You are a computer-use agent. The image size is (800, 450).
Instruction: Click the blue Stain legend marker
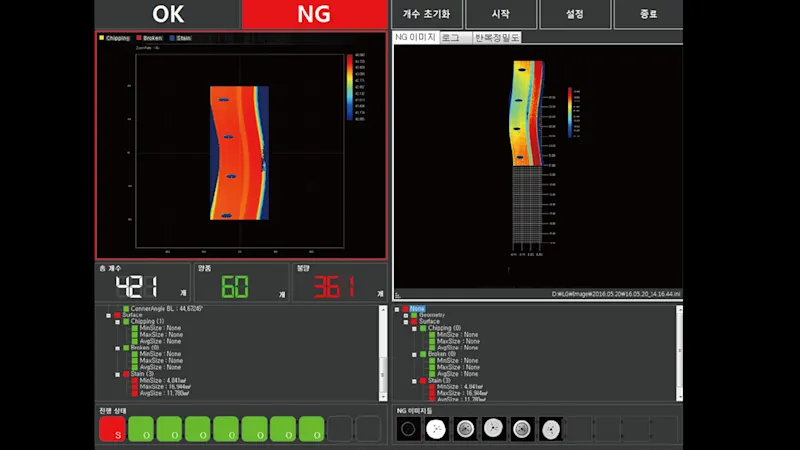point(172,38)
